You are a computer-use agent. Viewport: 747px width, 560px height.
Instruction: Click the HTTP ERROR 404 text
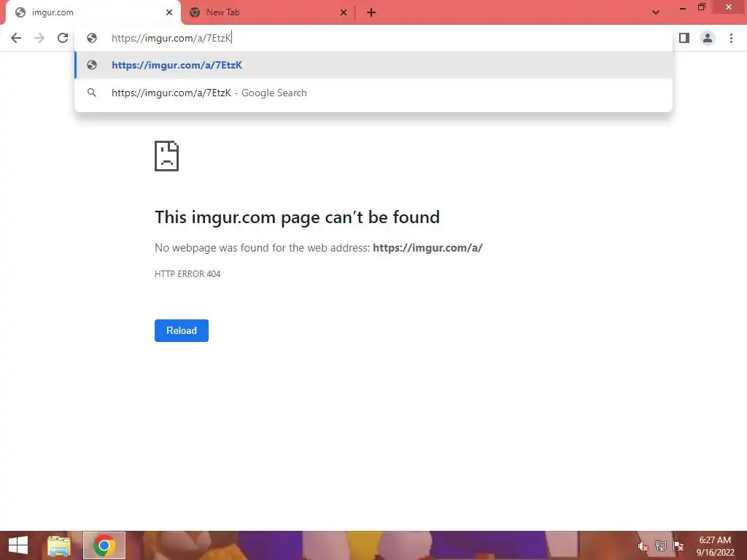click(187, 274)
